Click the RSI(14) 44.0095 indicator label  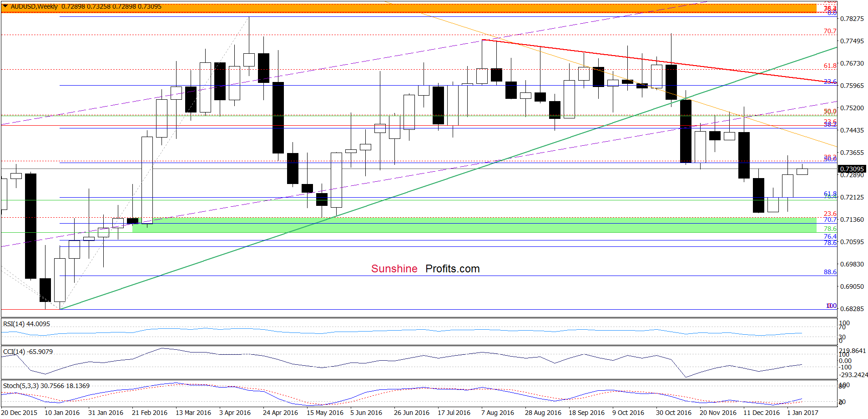click(x=27, y=324)
